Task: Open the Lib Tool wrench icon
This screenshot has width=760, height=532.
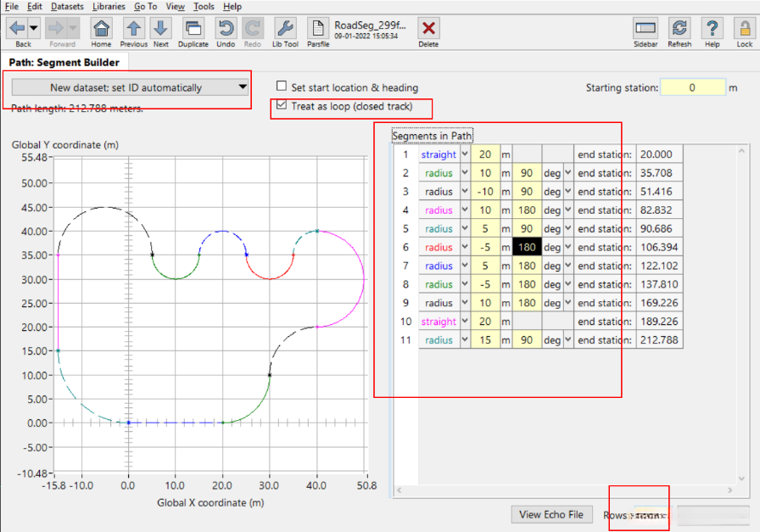Action: [285, 29]
